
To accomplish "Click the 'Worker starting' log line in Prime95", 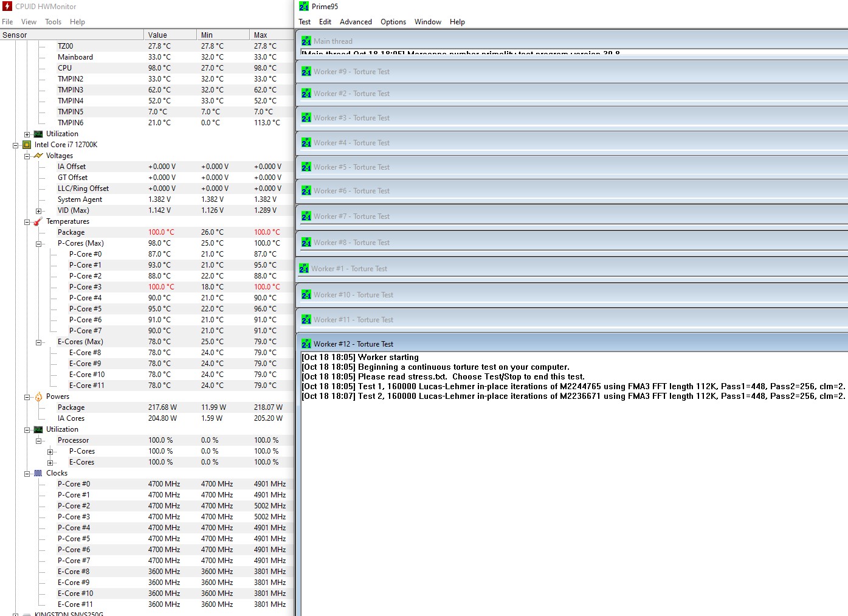I will (x=360, y=358).
